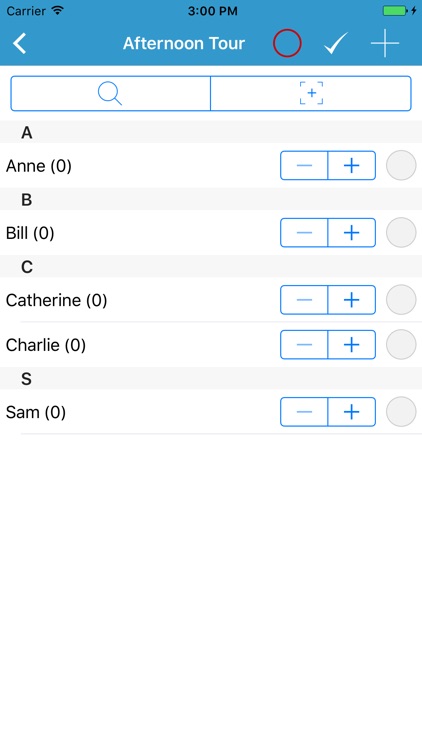Decrease Anne's count with minus
This screenshot has height=750, width=422.
pos(304,165)
